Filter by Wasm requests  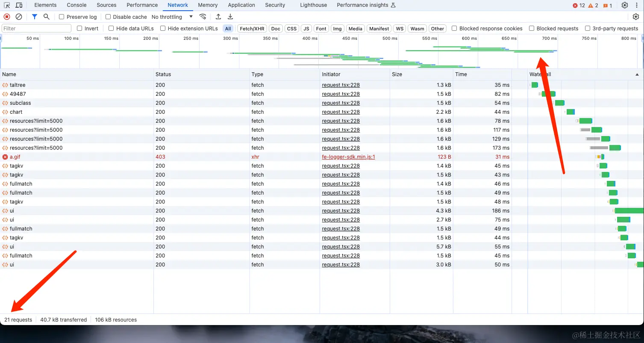[418, 29]
